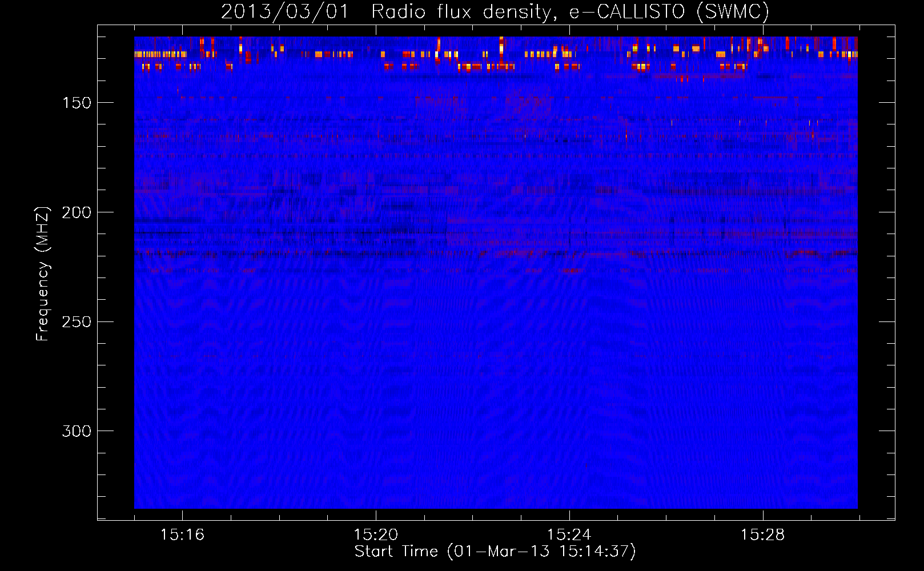Image resolution: width=924 pixels, height=571 pixels.
Task: Select the 15:16 time axis label
Action: 182,535
